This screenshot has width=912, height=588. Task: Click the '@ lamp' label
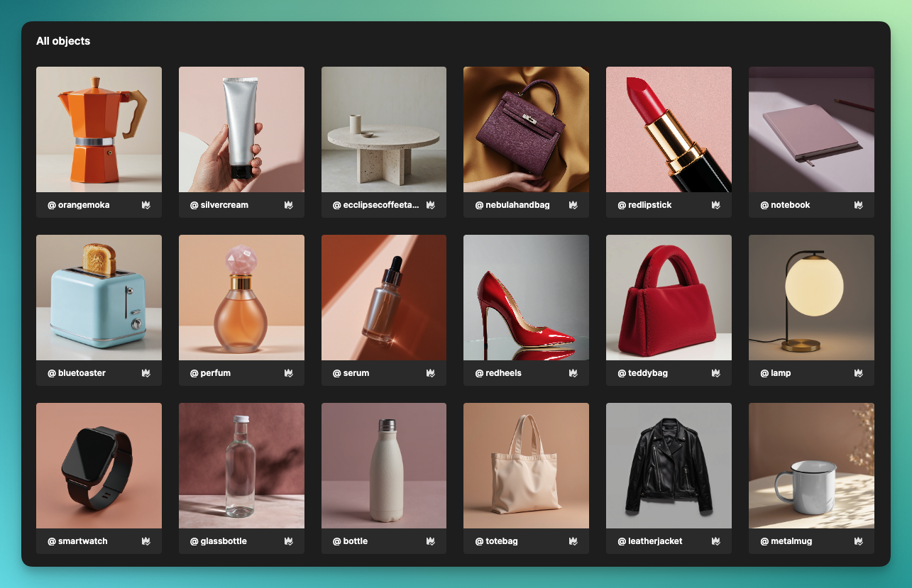pos(776,373)
